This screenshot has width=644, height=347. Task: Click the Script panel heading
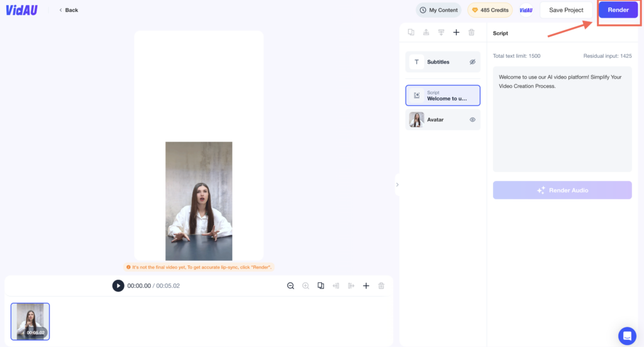pos(500,33)
